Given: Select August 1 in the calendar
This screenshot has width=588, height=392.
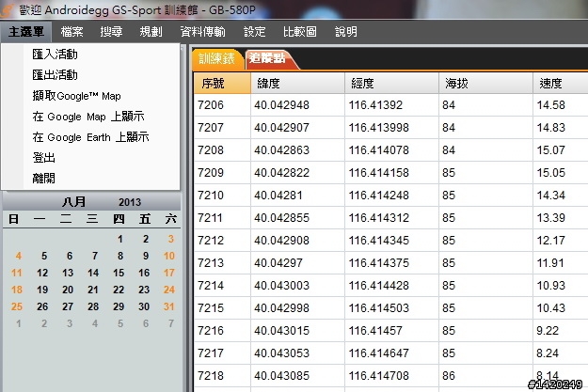Looking at the screenshot, I should [120, 239].
